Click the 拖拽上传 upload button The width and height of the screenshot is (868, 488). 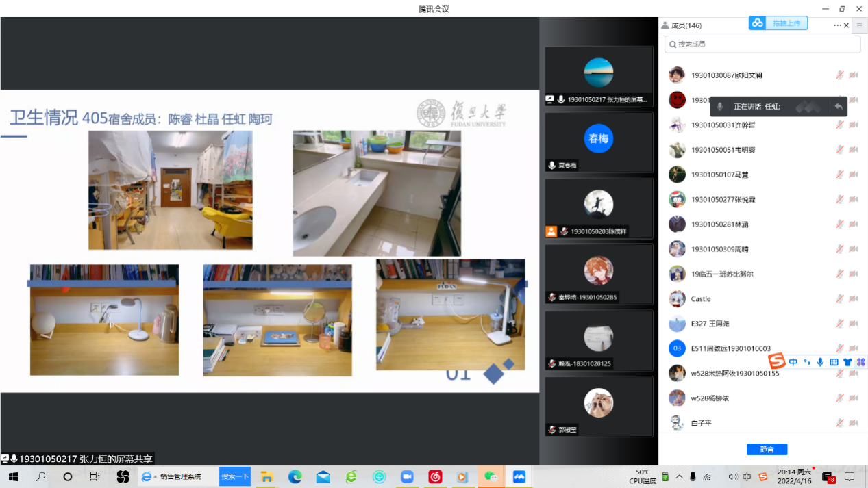click(x=786, y=23)
